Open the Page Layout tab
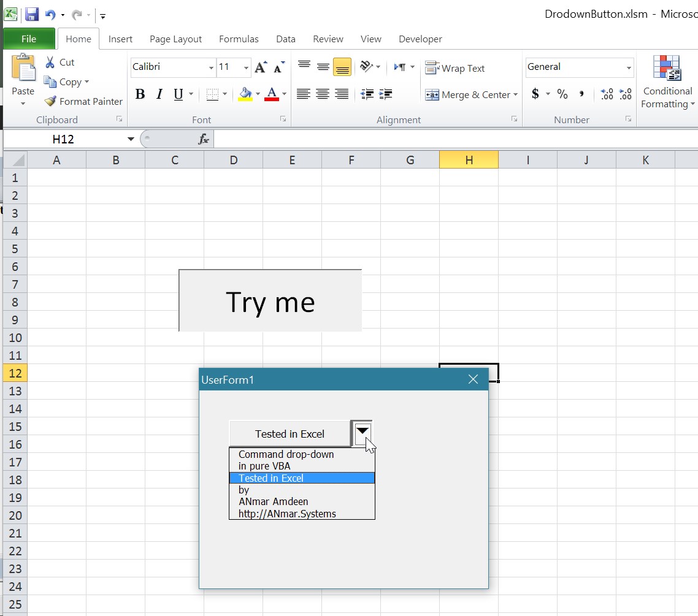The height and width of the screenshot is (616, 698). (x=175, y=39)
